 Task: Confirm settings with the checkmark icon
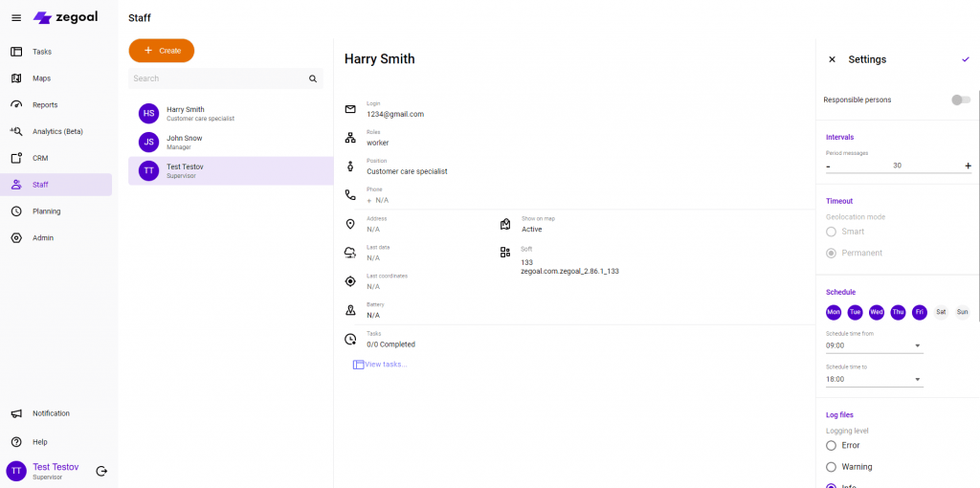(965, 59)
